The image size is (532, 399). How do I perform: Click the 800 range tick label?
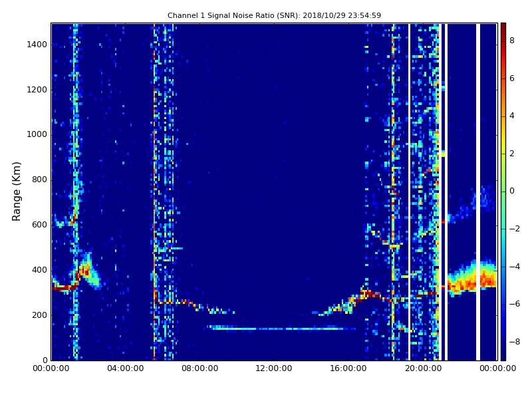tap(39, 180)
